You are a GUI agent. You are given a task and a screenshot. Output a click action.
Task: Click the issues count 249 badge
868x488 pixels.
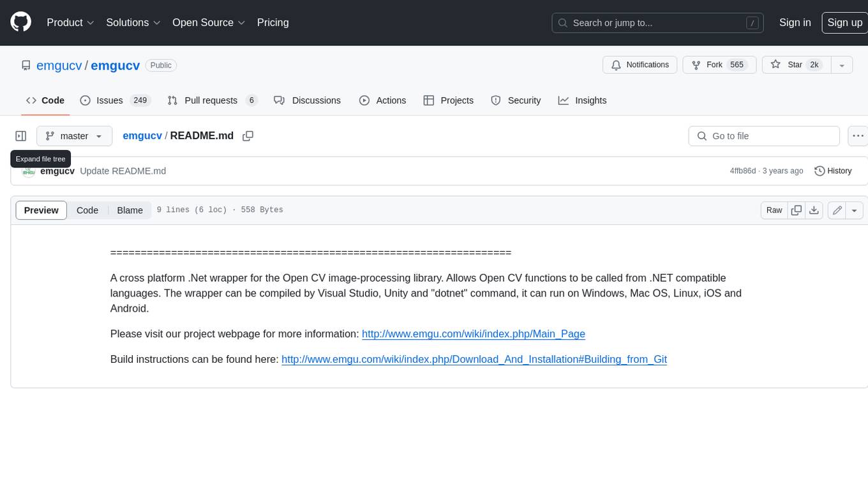tap(140, 100)
